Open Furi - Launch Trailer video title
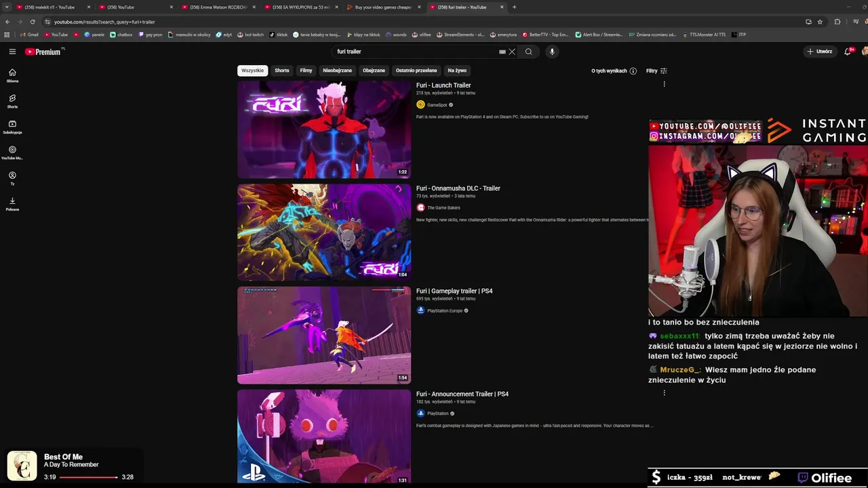 click(443, 85)
